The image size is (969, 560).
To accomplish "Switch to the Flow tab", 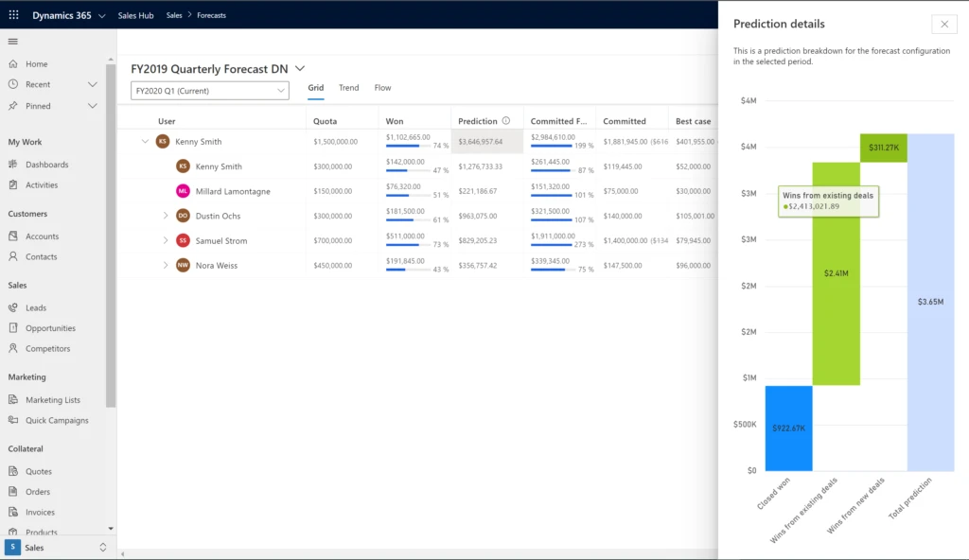I will point(382,88).
